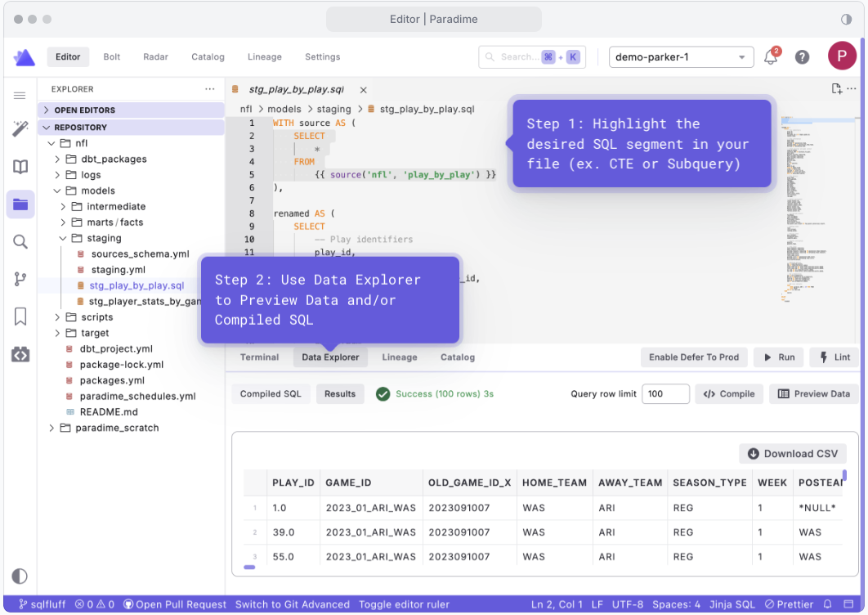Click Toggle editor ruler in status bar
The image size is (868, 615).
click(404, 604)
